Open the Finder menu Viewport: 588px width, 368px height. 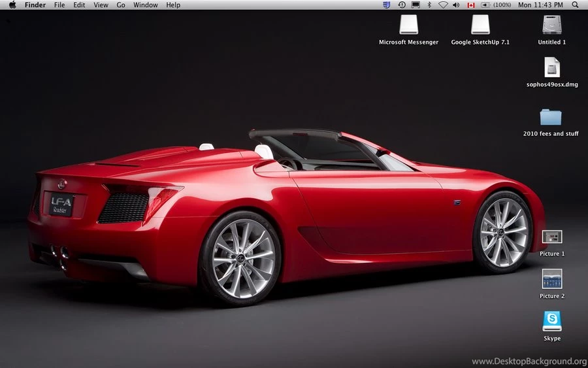[x=35, y=5]
